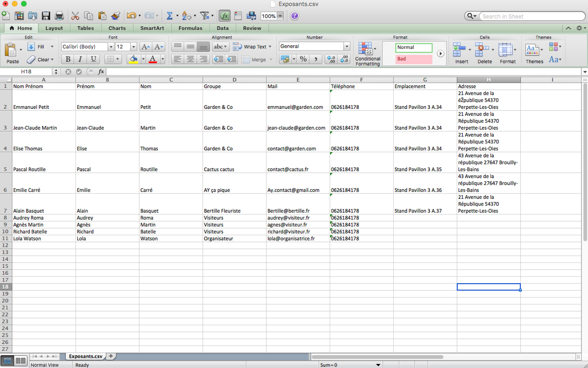Toggle Bold formatting button
The height and width of the screenshot is (368, 588).
(68, 59)
